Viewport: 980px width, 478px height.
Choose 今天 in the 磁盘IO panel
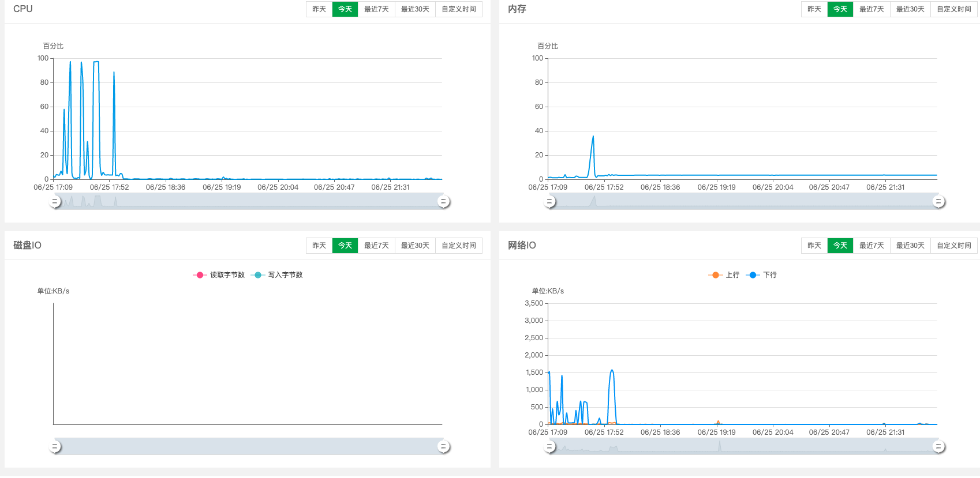[x=345, y=246]
